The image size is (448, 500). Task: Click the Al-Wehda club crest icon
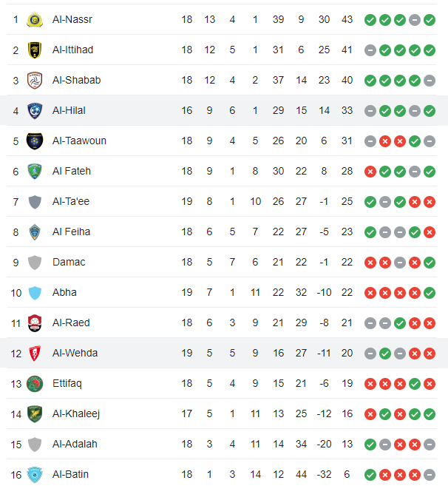tap(35, 353)
